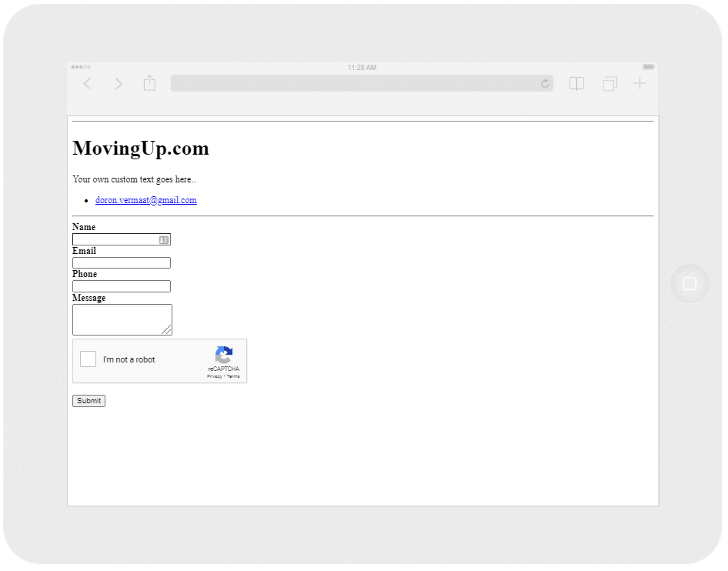Click the MovingUp.com heading

pos(141,148)
